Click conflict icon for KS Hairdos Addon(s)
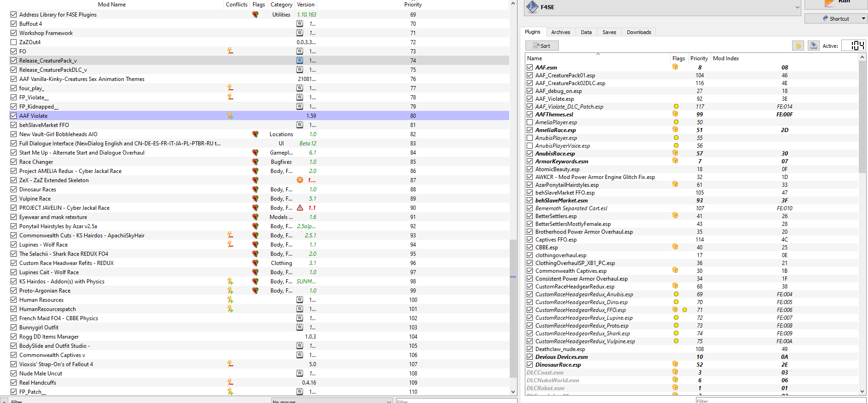This screenshot has height=403, width=868. click(x=230, y=281)
